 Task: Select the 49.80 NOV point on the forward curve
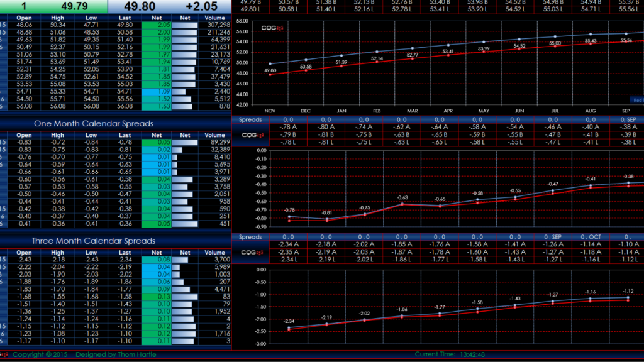coord(270,75)
